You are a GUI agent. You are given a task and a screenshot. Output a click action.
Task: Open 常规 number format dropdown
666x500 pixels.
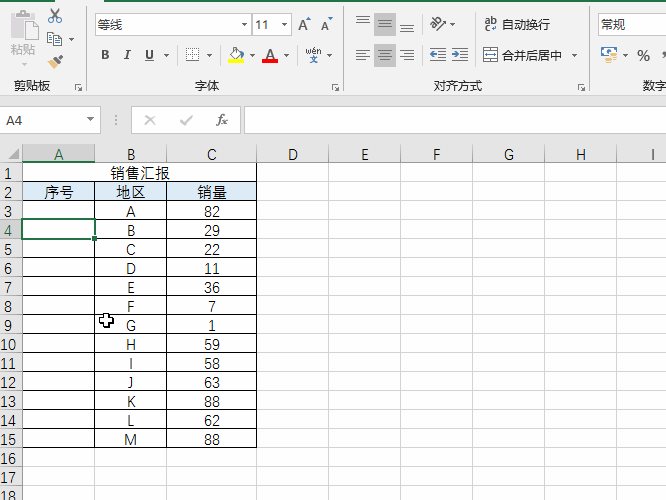point(632,25)
